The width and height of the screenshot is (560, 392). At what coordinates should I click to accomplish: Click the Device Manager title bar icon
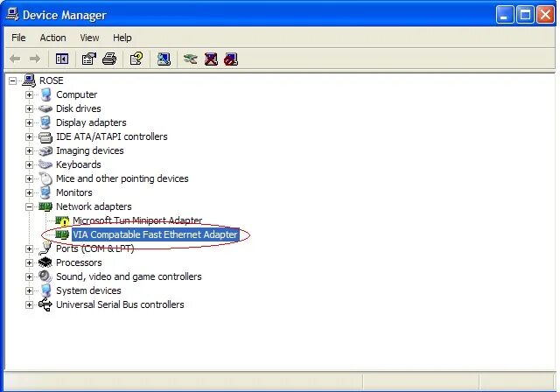[12, 15]
